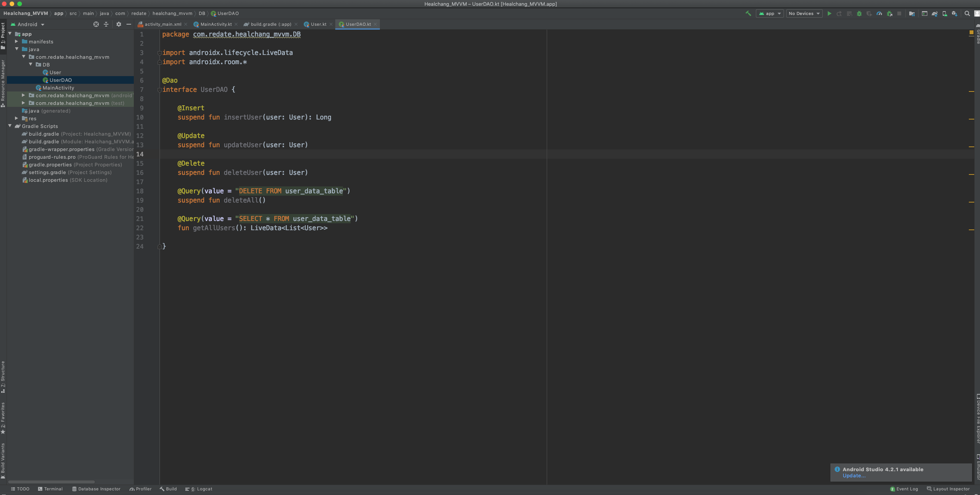Switch to the build.gradle (:app) tab

(271, 24)
